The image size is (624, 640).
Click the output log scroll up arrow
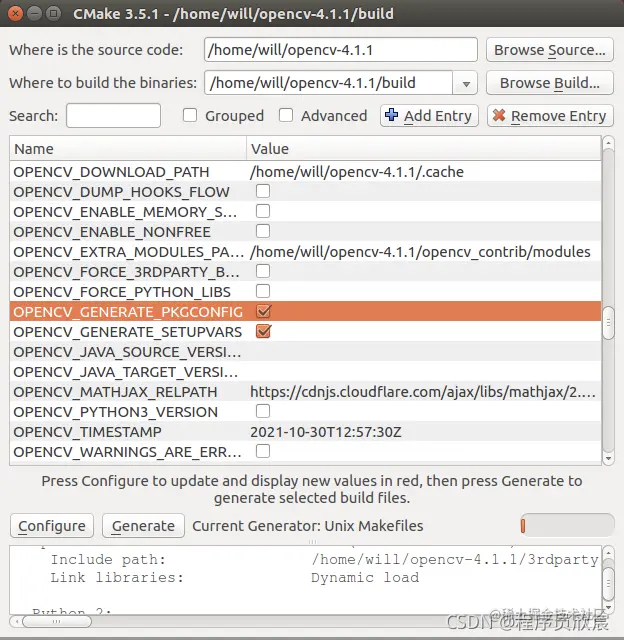pos(608,553)
